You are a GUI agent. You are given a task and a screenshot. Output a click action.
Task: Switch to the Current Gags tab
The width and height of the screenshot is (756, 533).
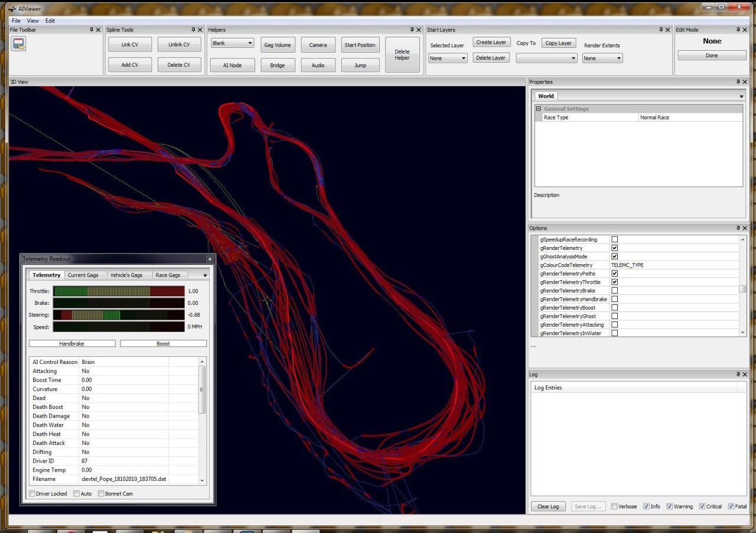83,275
